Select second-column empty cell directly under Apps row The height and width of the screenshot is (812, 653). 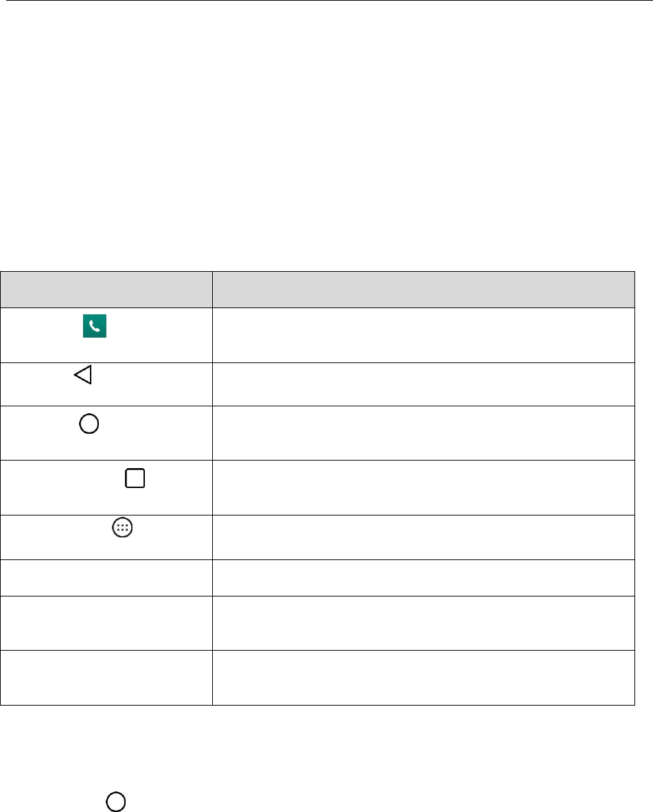(x=424, y=577)
